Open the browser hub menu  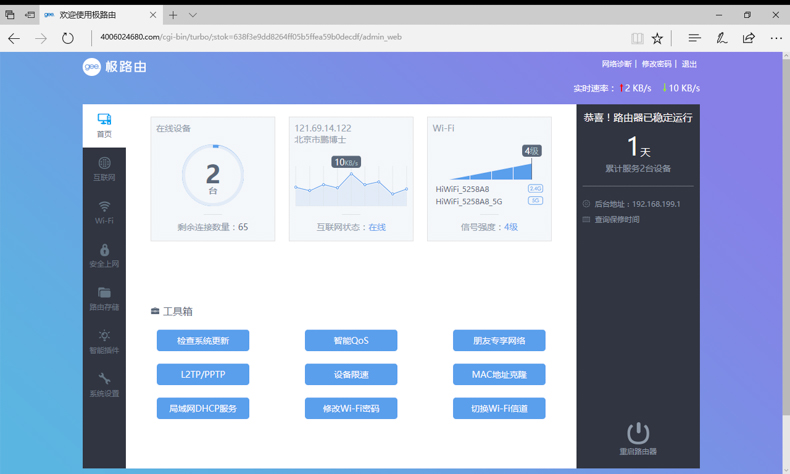(694, 38)
